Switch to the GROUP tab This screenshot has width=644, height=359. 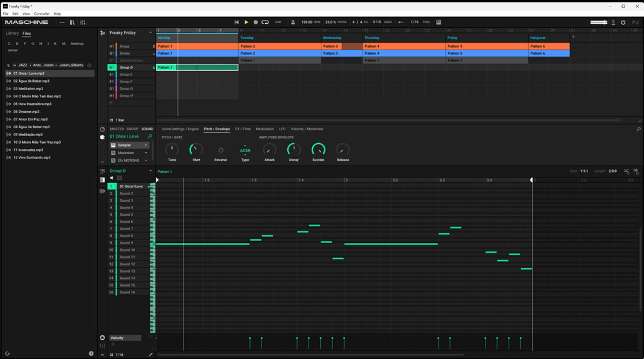coord(132,129)
